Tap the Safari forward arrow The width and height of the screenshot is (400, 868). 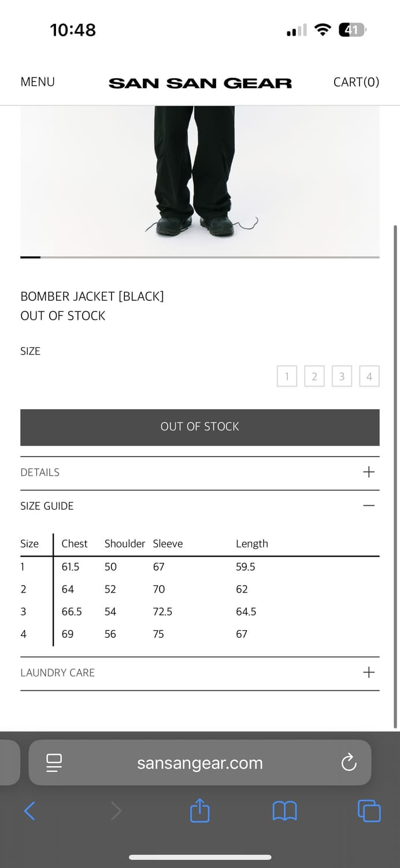[x=116, y=811]
